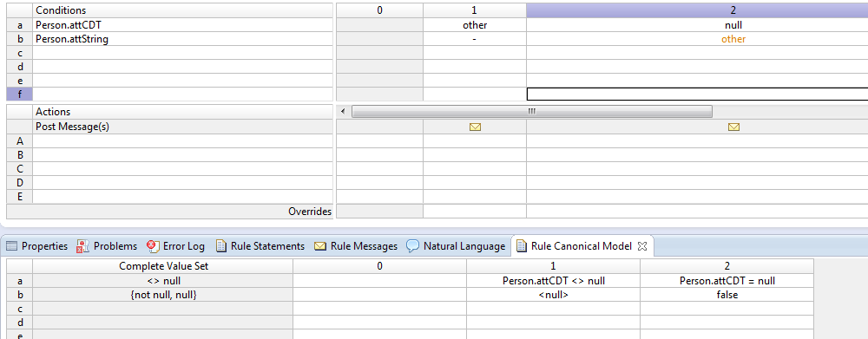
Task: Show the Rule Statements tab
Action: click(260, 246)
